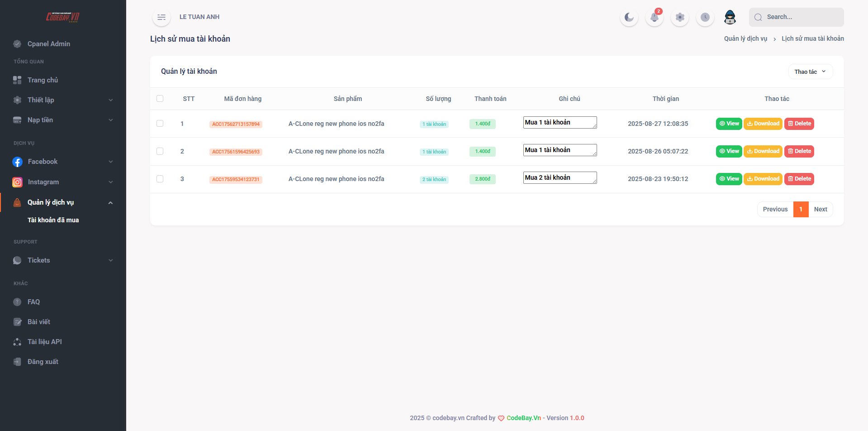The width and height of the screenshot is (868, 431).
Task: Click the Facebook icon in the sidebar
Action: click(17, 162)
